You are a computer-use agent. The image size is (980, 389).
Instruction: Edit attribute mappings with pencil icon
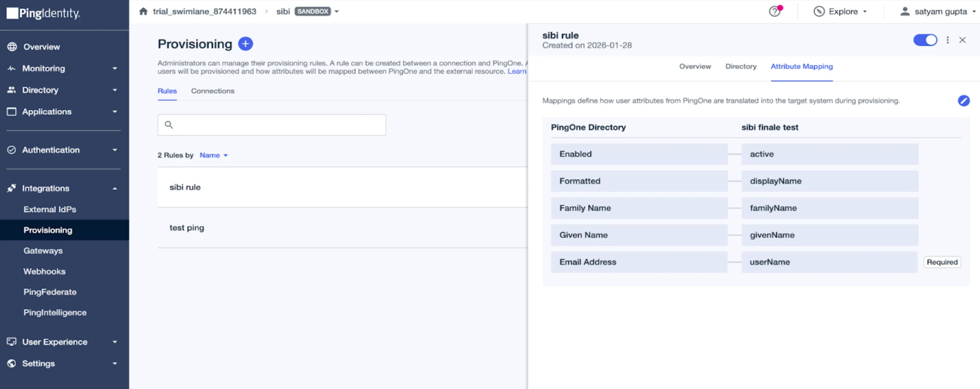[x=964, y=101]
